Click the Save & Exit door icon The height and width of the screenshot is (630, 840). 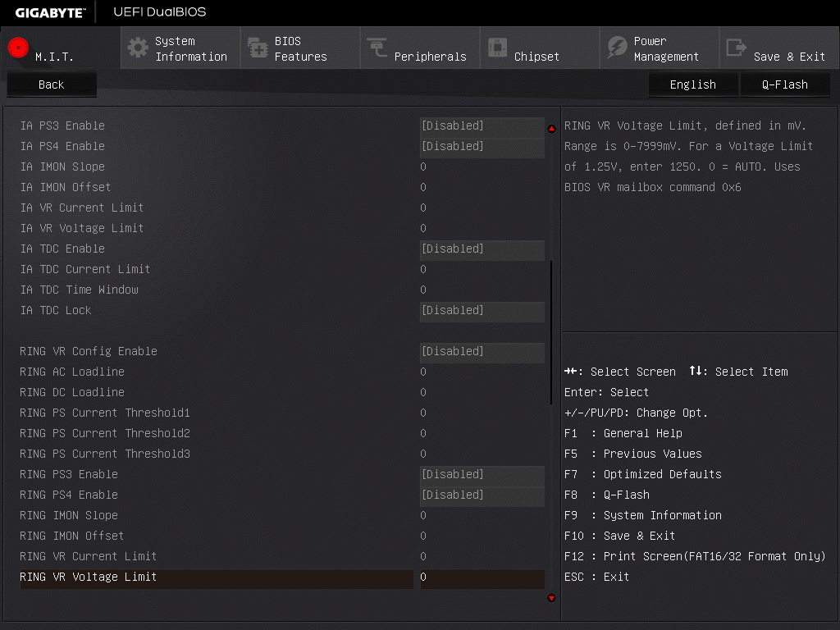click(x=736, y=48)
